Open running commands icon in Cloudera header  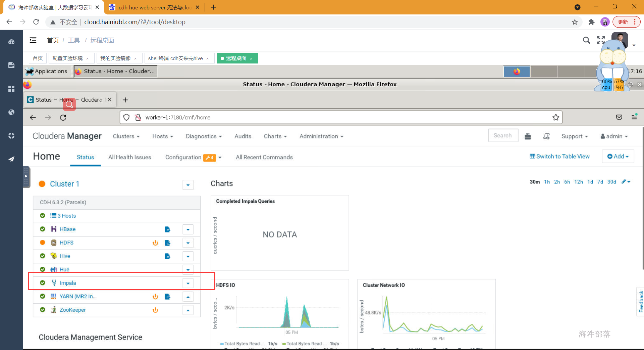(x=546, y=136)
